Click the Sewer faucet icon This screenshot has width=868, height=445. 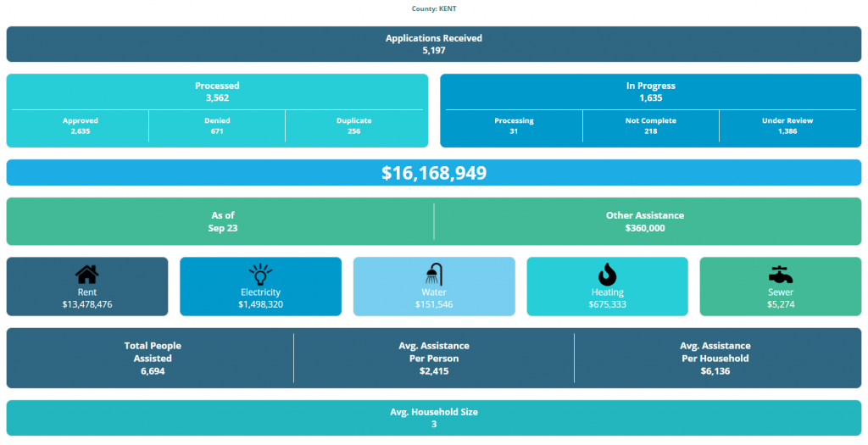[x=780, y=275]
